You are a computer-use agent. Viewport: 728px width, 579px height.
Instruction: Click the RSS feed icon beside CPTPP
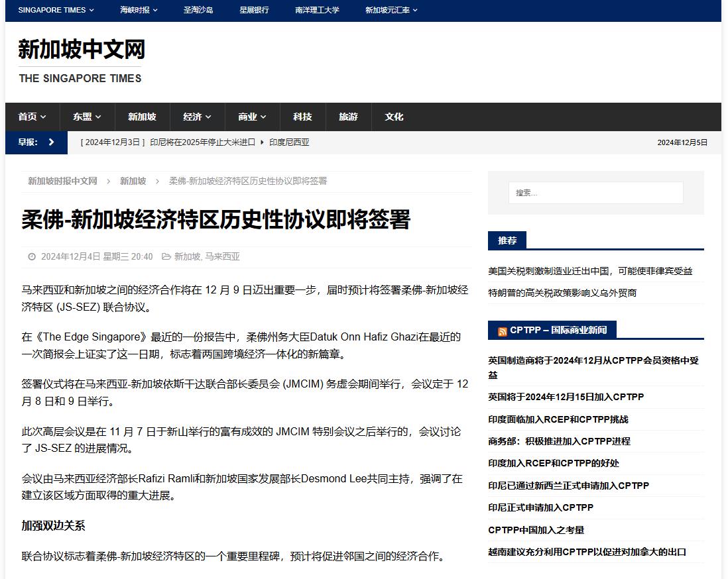[x=502, y=331]
